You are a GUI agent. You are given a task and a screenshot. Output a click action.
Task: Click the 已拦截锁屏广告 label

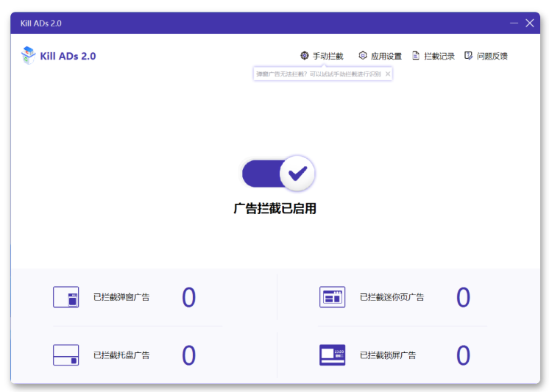(x=388, y=355)
